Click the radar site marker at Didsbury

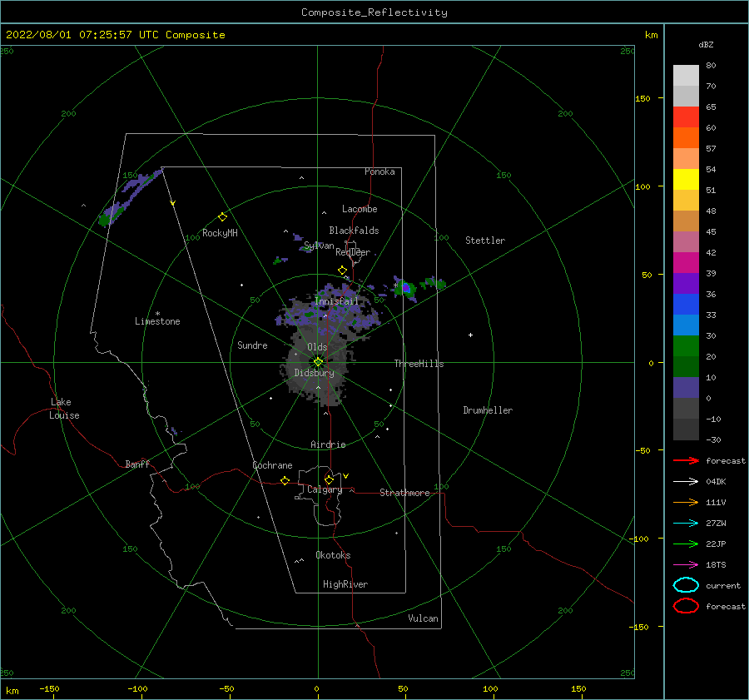[x=318, y=362]
